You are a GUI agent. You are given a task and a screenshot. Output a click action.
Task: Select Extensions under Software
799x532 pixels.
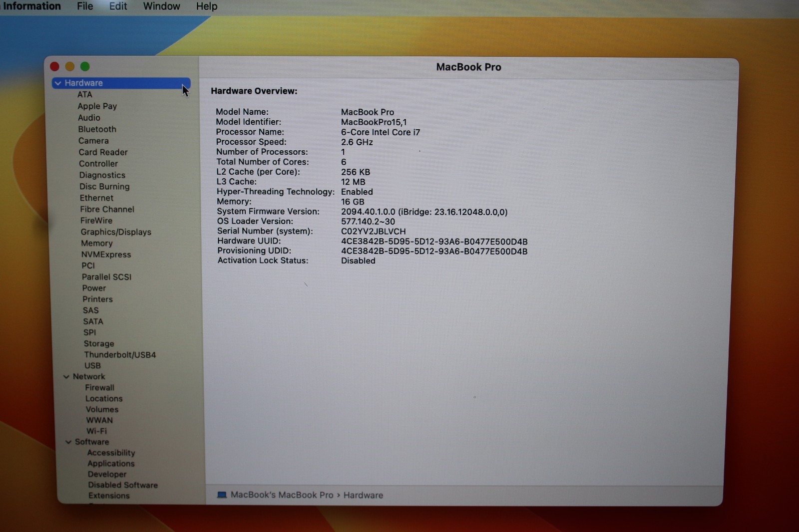click(109, 496)
